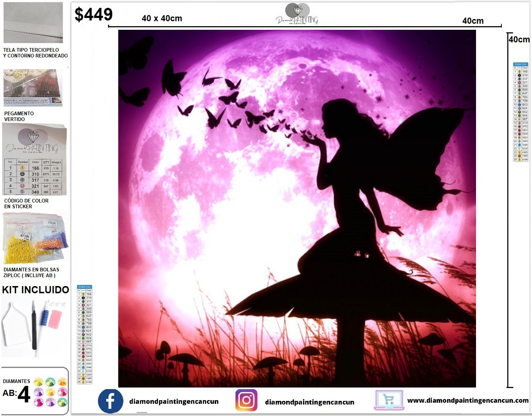Image resolution: width=532 pixels, height=416 pixels.
Task: Select symbol U next to color 5200
Action: [519, 148]
